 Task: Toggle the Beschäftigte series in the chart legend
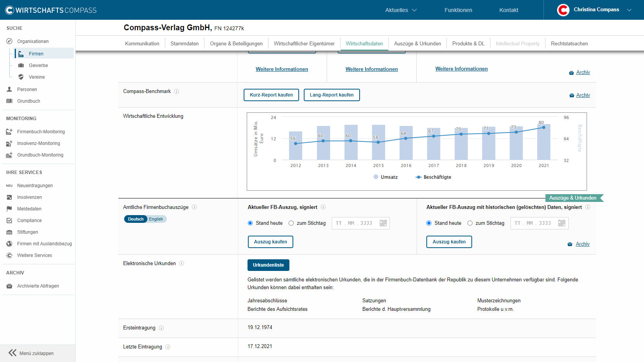click(x=433, y=177)
